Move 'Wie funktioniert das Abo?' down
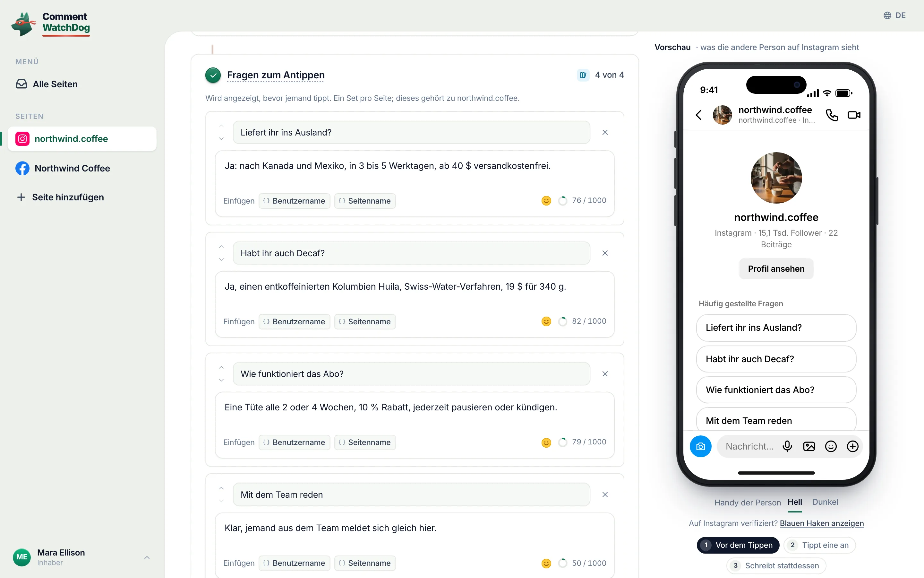924x578 pixels. 221,381
